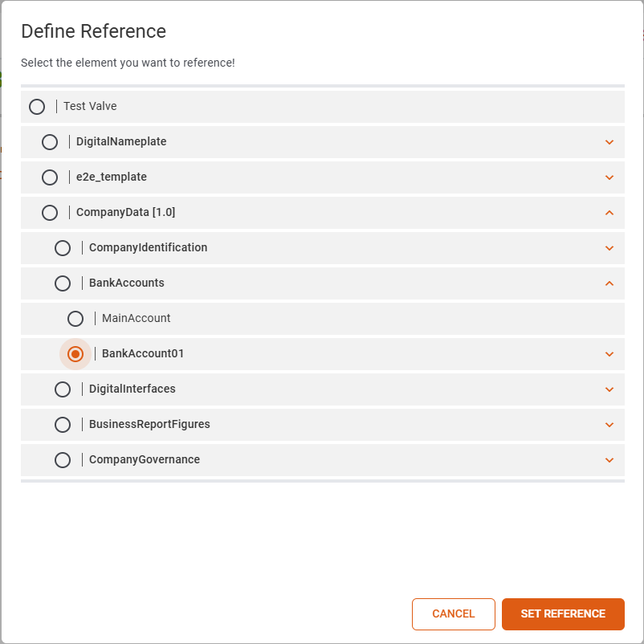The image size is (644, 644).
Task: Select the CompanyData [1.0] radio button
Action: pyautogui.click(x=49, y=212)
